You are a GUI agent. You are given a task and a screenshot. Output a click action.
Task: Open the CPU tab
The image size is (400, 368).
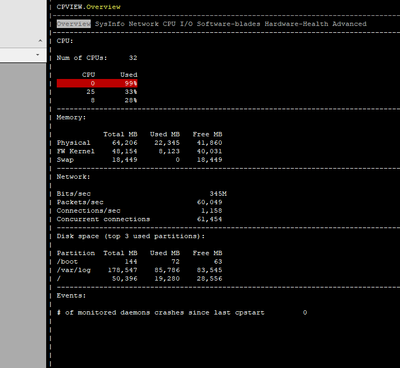(169, 24)
